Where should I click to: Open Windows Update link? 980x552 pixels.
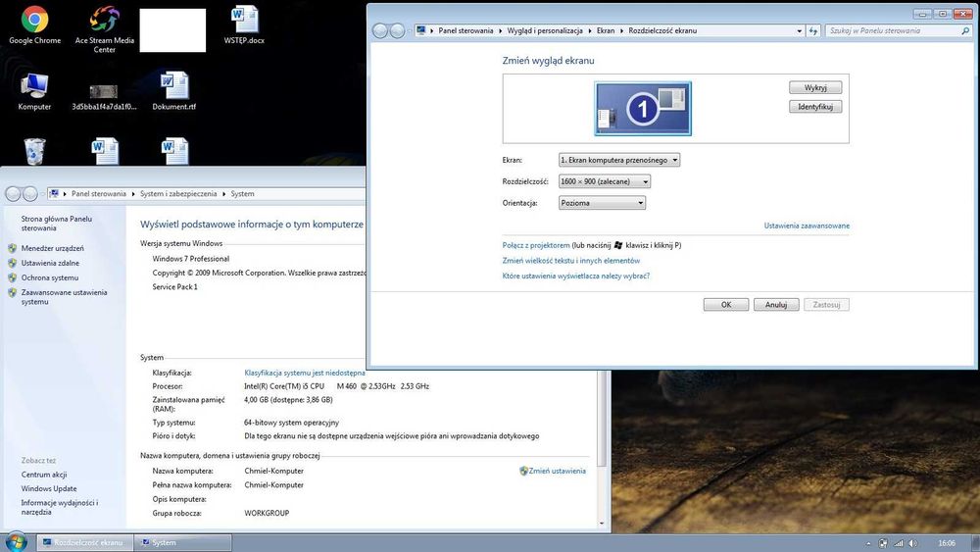(x=49, y=489)
